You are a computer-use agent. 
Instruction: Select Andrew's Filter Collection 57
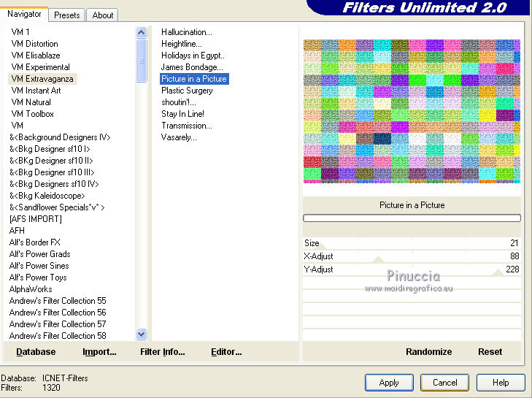[58, 324]
